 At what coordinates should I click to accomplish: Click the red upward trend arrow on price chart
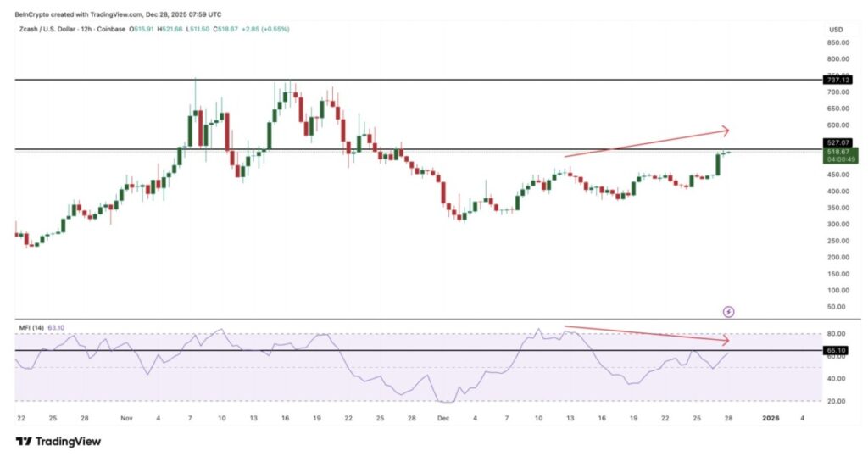(x=646, y=142)
